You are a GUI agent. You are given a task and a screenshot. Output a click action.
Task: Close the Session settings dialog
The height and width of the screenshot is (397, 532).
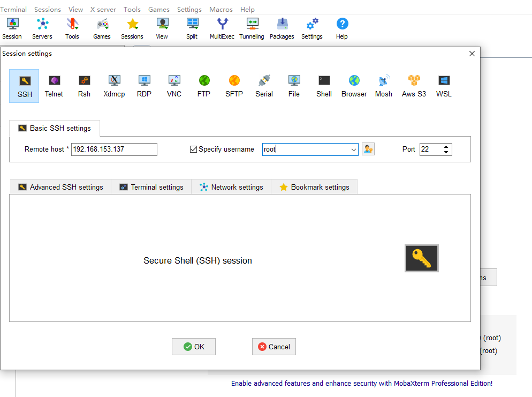coord(472,54)
